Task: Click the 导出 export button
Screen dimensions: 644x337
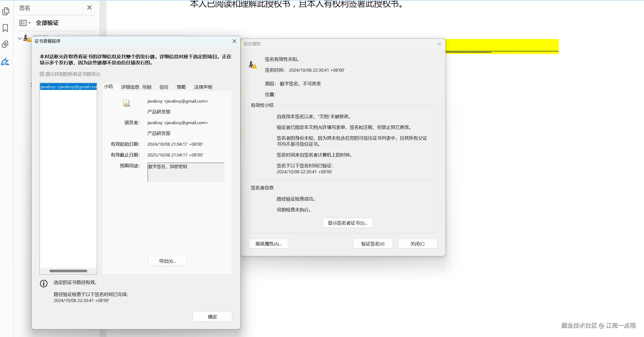Action: (167, 261)
